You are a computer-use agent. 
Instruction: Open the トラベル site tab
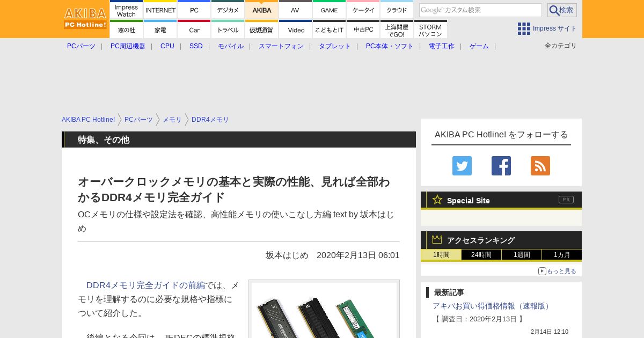[x=228, y=29]
